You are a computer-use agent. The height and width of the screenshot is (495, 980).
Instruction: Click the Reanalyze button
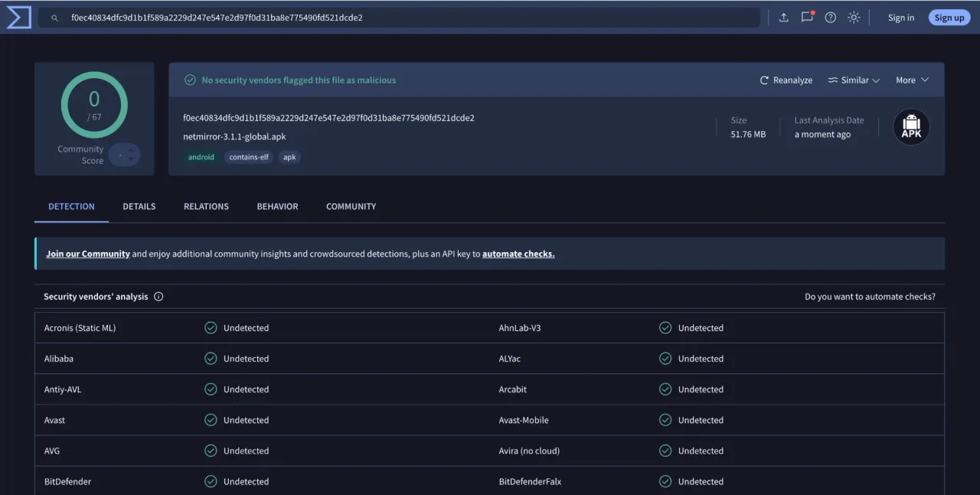pos(786,80)
